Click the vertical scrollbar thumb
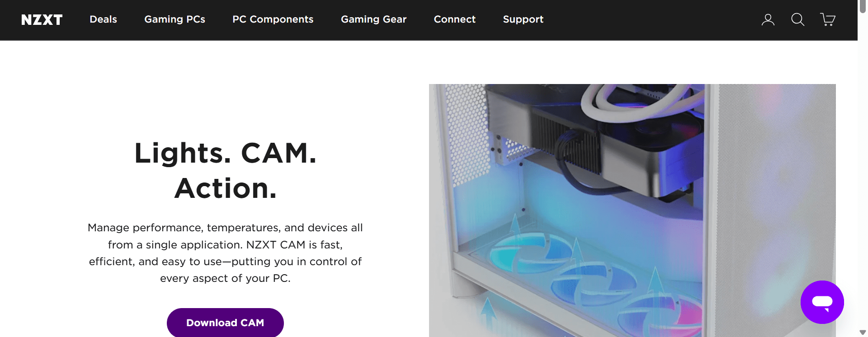868x337 pixels. click(863, 7)
